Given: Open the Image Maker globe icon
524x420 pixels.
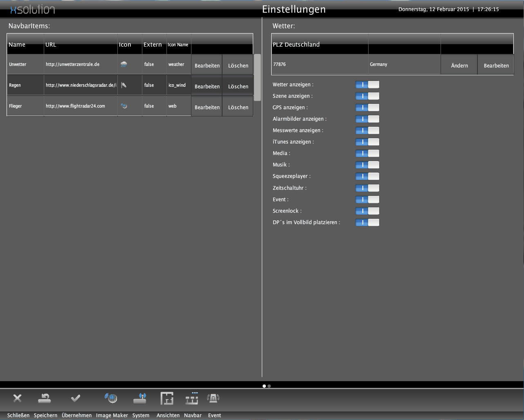Looking at the screenshot, I should pos(111,398).
